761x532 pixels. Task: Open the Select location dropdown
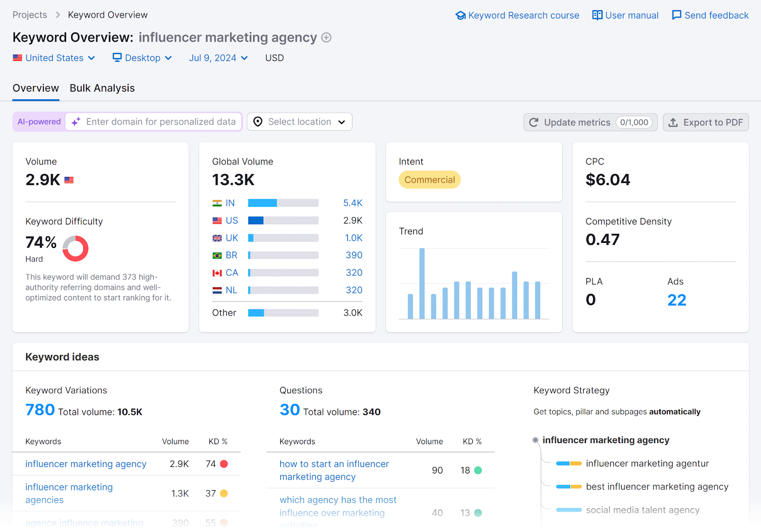[300, 122]
